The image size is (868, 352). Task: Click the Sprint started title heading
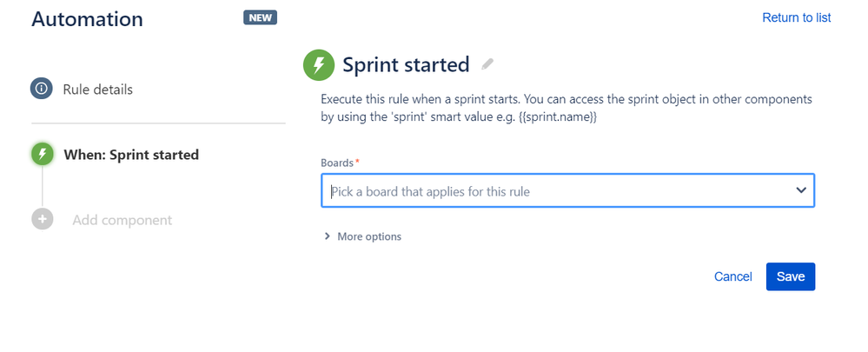tap(406, 65)
